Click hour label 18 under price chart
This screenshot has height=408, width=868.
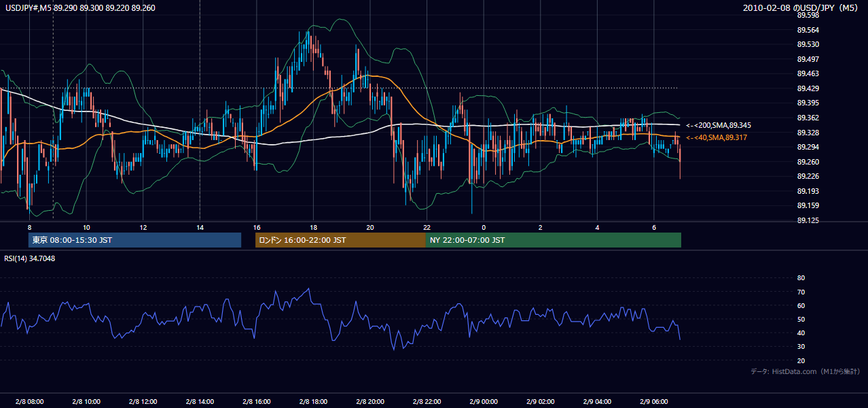pos(313,227)
